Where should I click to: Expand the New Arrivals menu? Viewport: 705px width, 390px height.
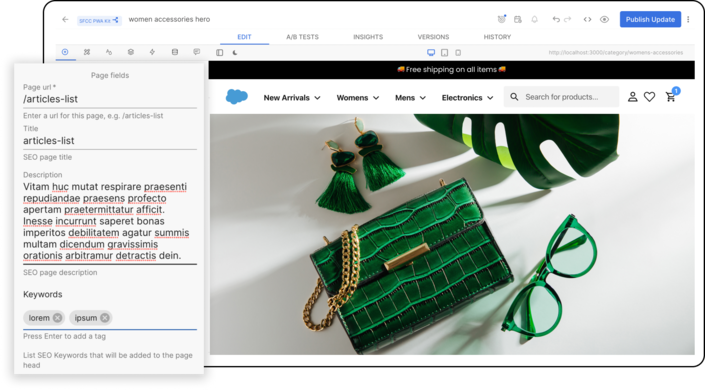click(292, 98)
